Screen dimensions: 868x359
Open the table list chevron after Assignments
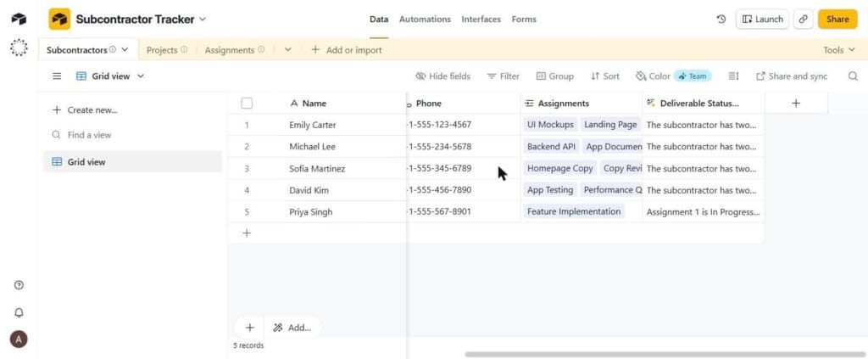(x=288, y=50)
